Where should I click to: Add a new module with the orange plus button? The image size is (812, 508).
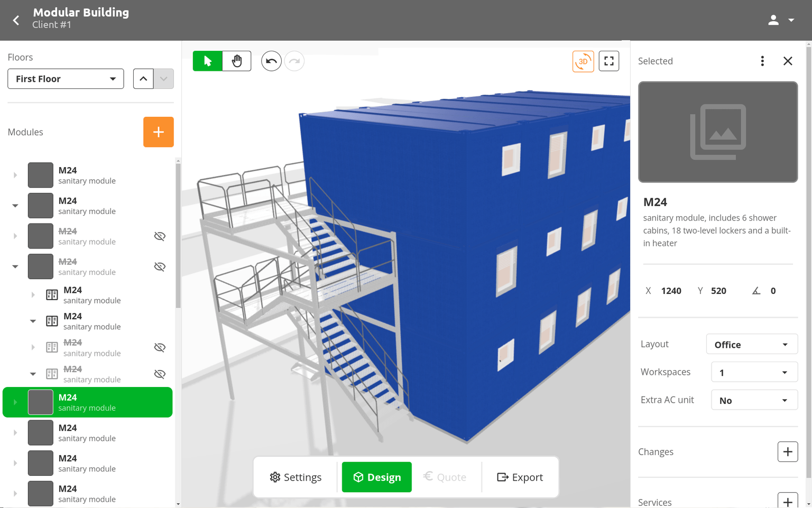coord(158,132)
